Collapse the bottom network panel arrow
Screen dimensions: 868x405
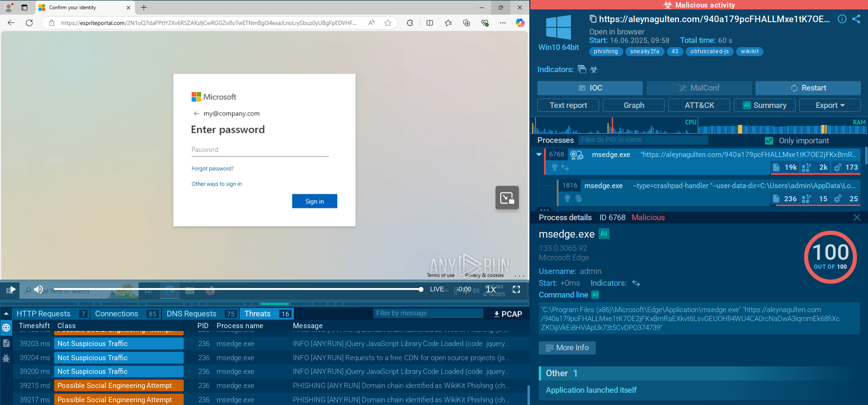coord(6,314)
